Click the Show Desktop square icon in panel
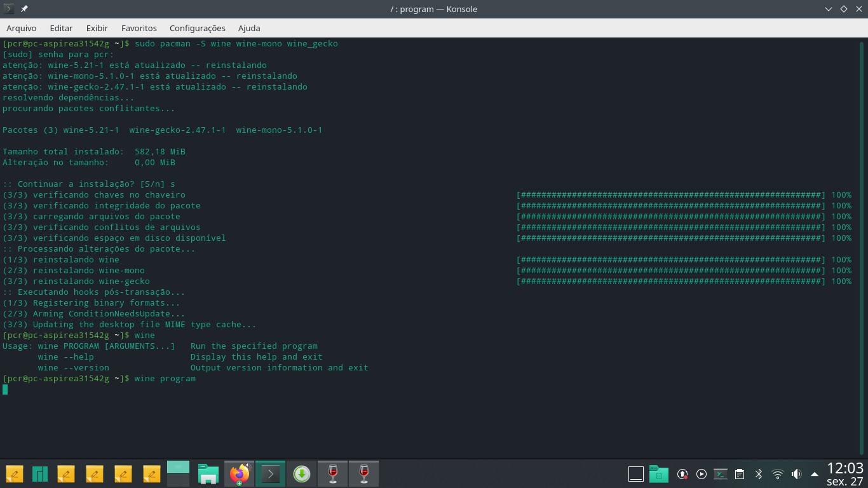Screen dimensions: 868x488 point(636,474)
